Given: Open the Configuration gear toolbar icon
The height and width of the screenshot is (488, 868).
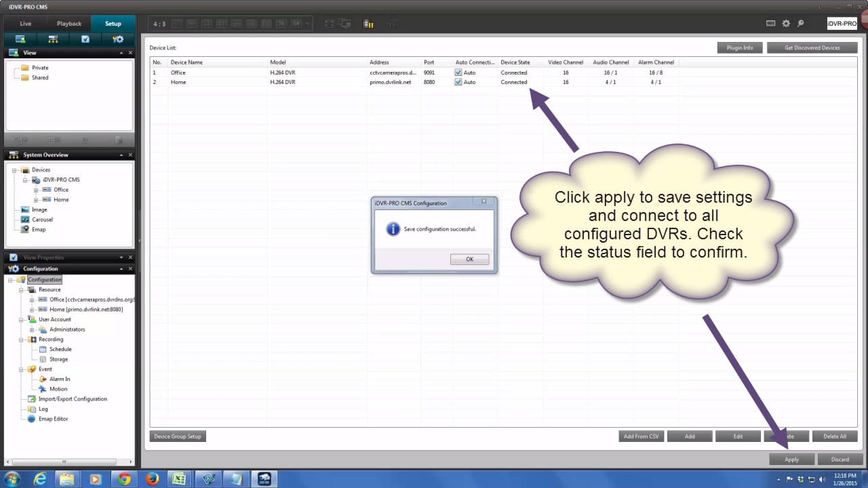Looking at the screenshot, I should click(x=118, y=39).
